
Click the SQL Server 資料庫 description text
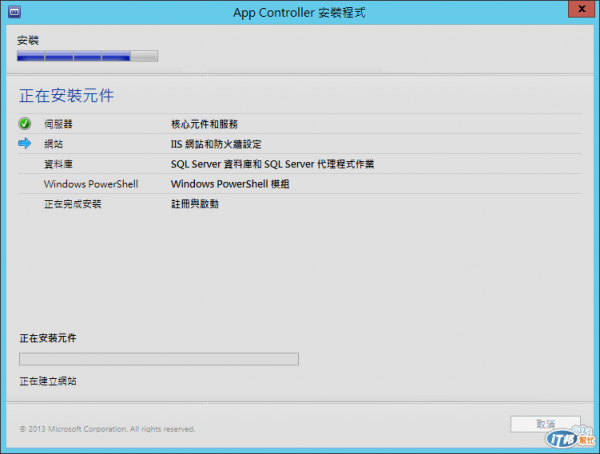click(272, 164)
